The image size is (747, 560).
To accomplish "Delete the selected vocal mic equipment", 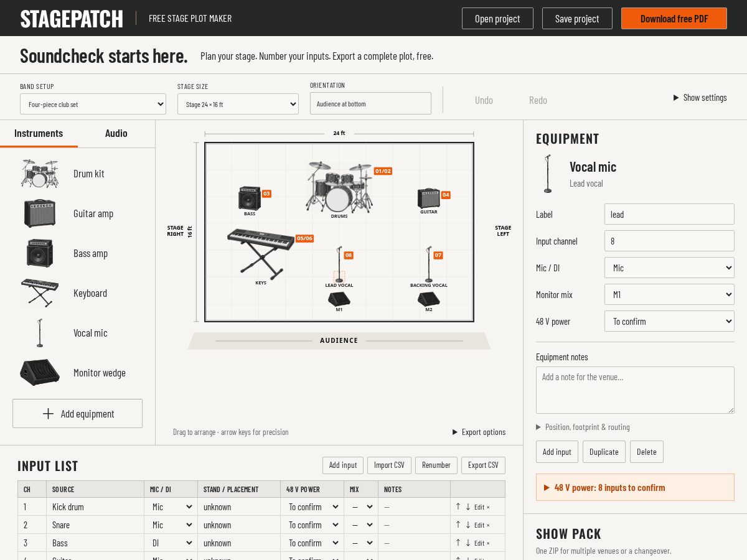I will tap(647, 452).
